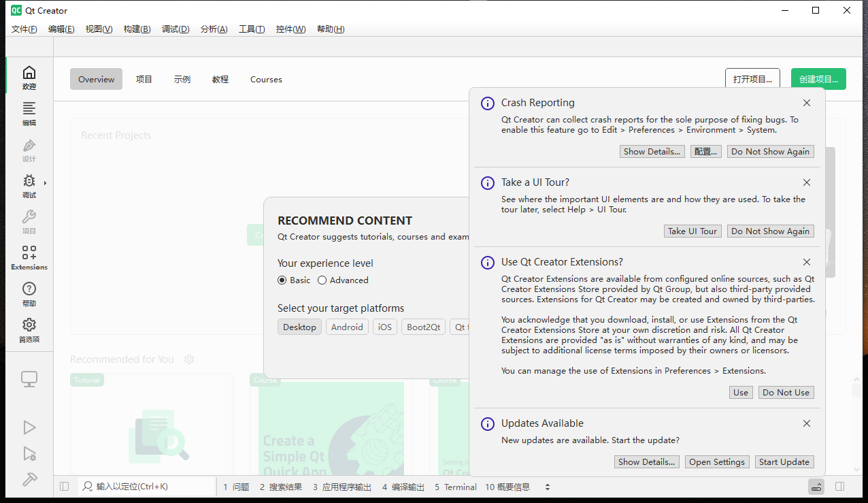Viewport: 868px width, 503px height.
Task: Switch to the 项目 tab
Action: tap(144, 79)
